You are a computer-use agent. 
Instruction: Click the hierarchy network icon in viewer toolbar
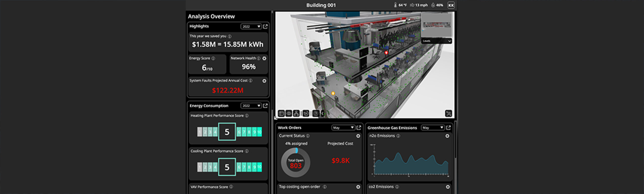(x=296, y=113)
